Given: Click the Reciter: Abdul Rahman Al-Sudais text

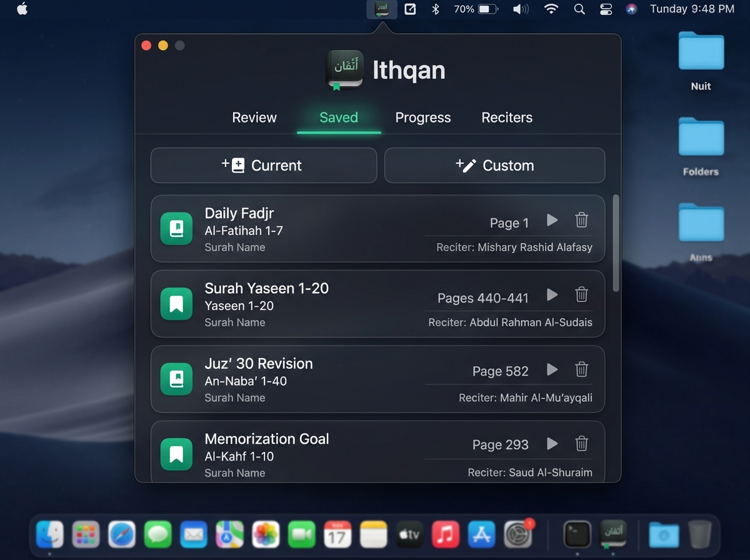Looking at the screenshot, I should coord(510,322).
